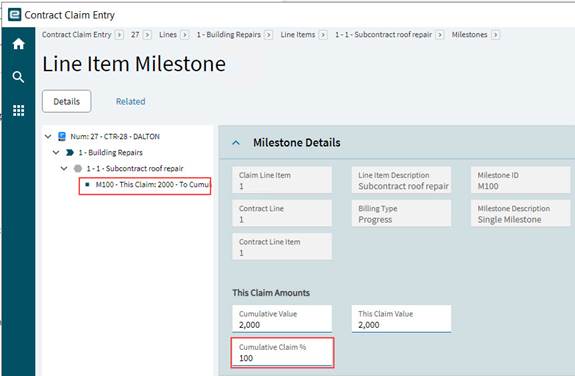
Task: Open the Home icon in sidebar
Action: tap(18, 44)
